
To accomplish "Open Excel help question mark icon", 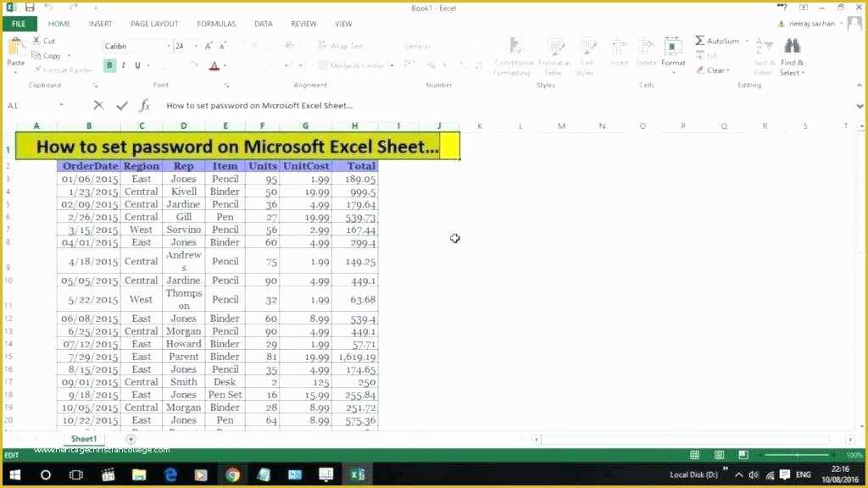I will pos(782,7).
